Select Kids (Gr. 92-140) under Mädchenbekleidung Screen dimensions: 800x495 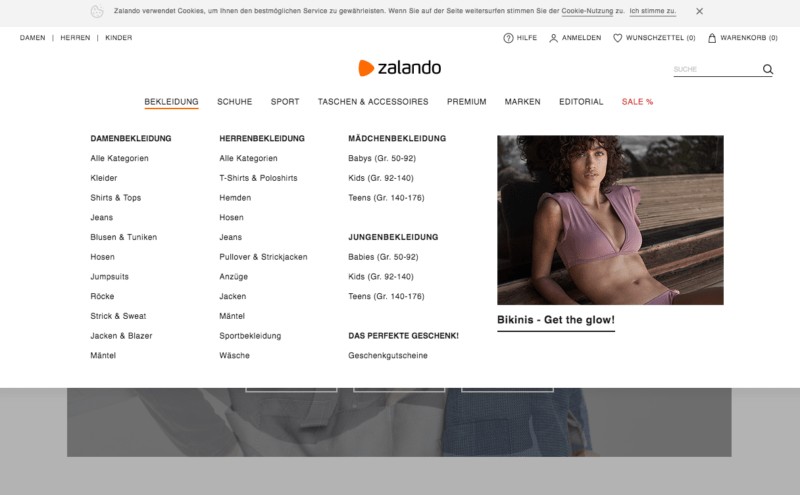click(x=381, y=178)
